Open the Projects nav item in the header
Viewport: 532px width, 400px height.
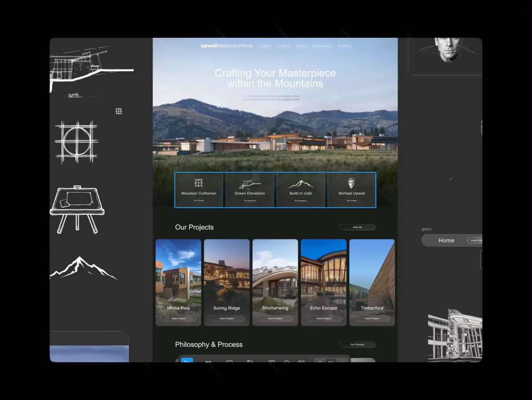(x=265, y=46)
